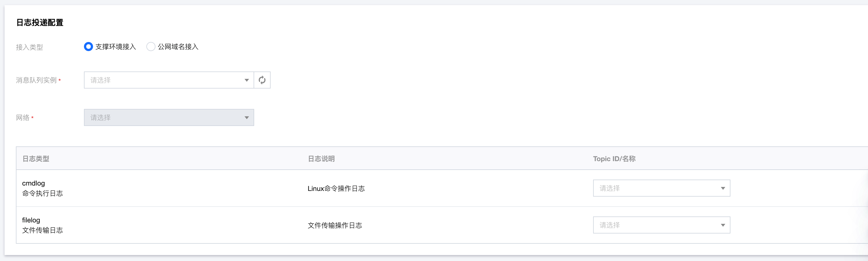Click the cmdlog log type cell
The height and width of the screenshot is (261, 868).
(x=42, y=188)
